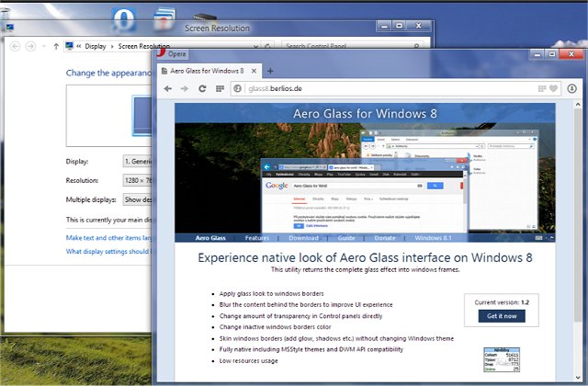Go forward in the Opera browser
This screenshot has height=386, width=588.
pyautogui.click(x=185, y=89)
